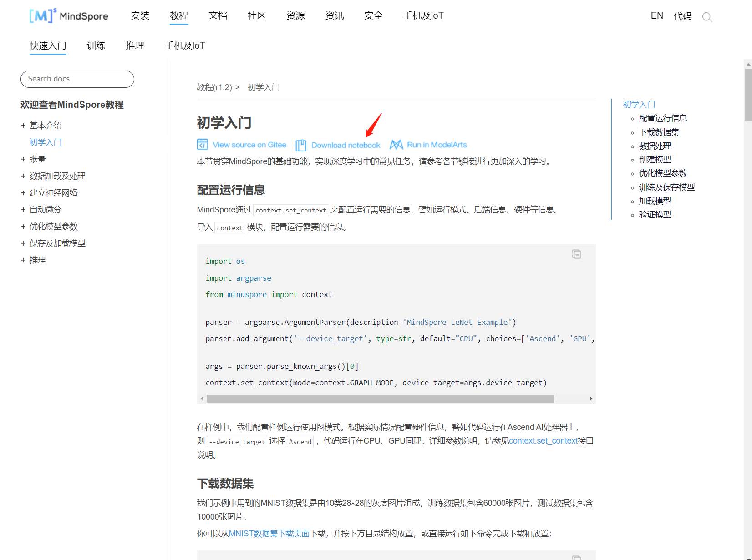Expand the 推理 sidebar section
752x560 pixels.
click(23, 260)
